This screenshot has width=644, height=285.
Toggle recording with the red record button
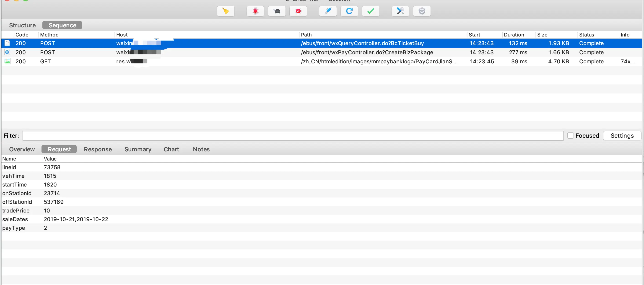[x=255, y=11]
